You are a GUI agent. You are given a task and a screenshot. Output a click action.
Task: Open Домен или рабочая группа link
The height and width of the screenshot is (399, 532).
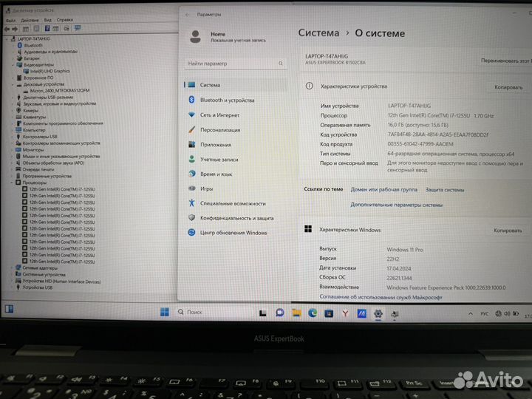click(383, 189)
